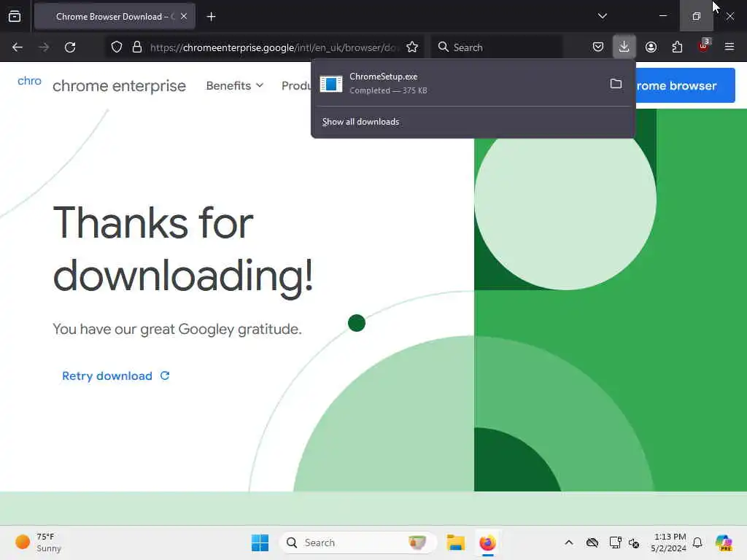
Task: Click the cloud sync tray icon
Action: [592, 542]
